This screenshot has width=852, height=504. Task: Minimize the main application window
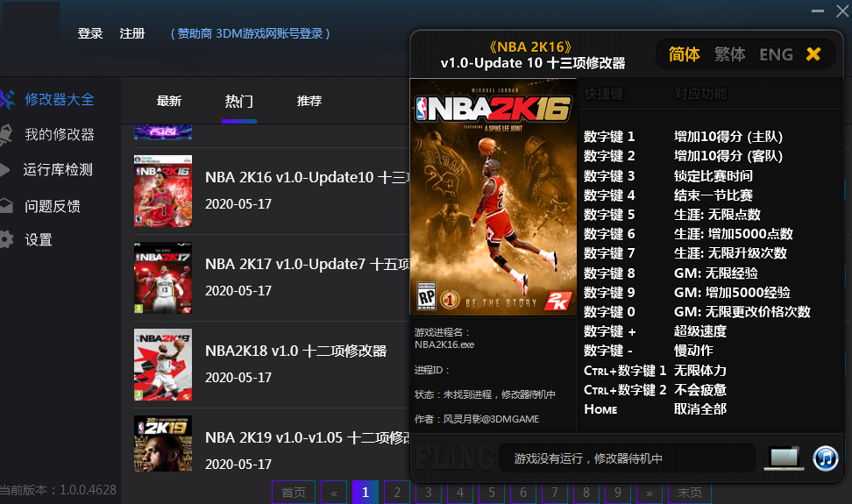coord(818,11)
